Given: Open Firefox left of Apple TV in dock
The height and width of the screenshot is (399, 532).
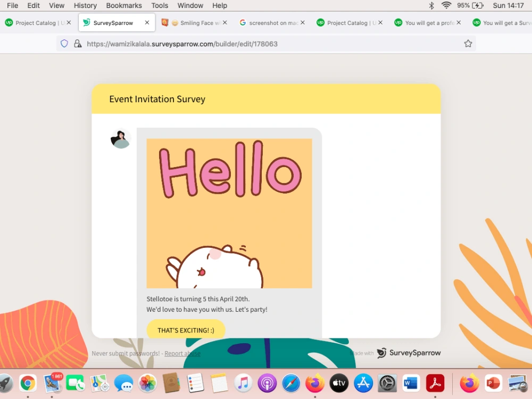Looking at the screenshot, I should click(315, 384).
